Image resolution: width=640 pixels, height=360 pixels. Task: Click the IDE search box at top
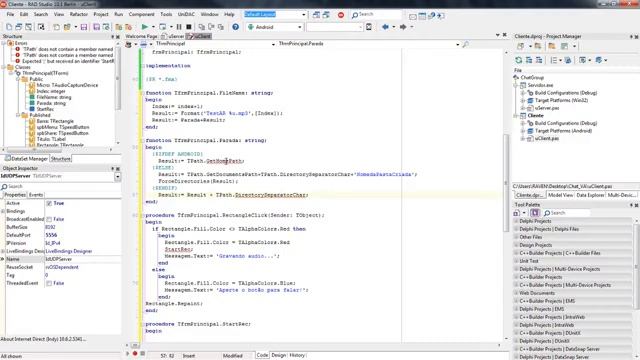(376, 14)
